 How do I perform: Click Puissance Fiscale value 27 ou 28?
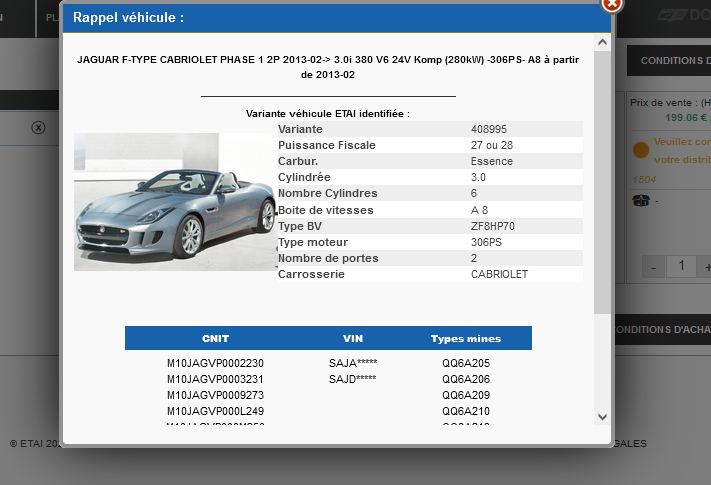(492, 145)
